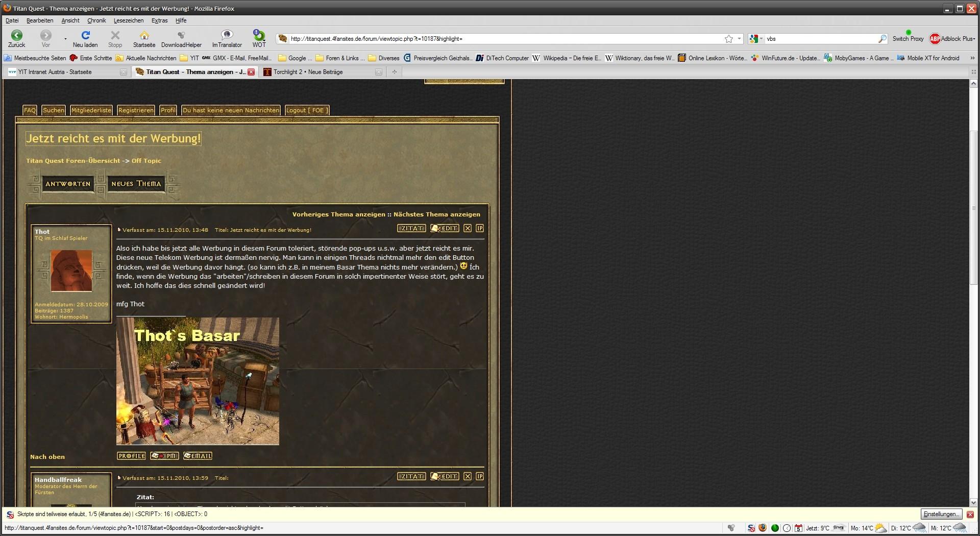Bookmark this page with the star icon
The image size is (980, 536).
728,39
